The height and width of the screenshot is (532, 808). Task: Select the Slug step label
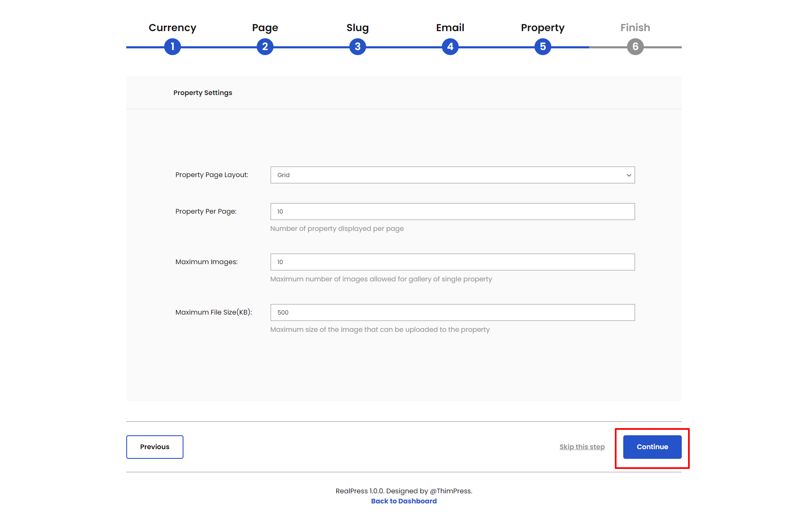357,28
